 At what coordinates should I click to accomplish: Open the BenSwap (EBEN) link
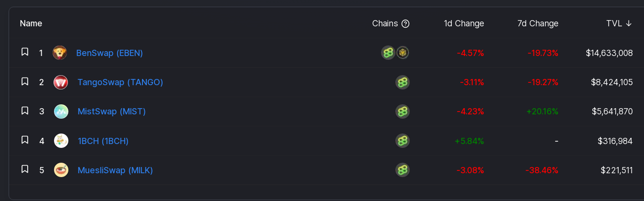point(109,53)
